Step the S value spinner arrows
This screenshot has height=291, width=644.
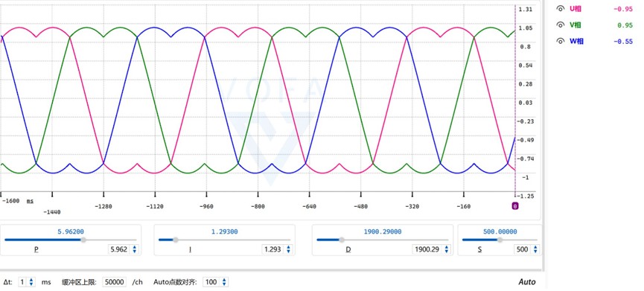pos(535,249)
